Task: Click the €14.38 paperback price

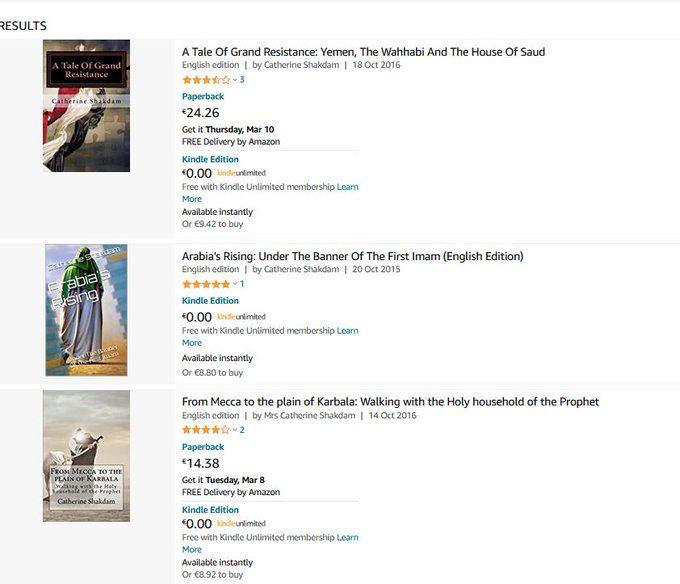Action: (x=201, y=463)
